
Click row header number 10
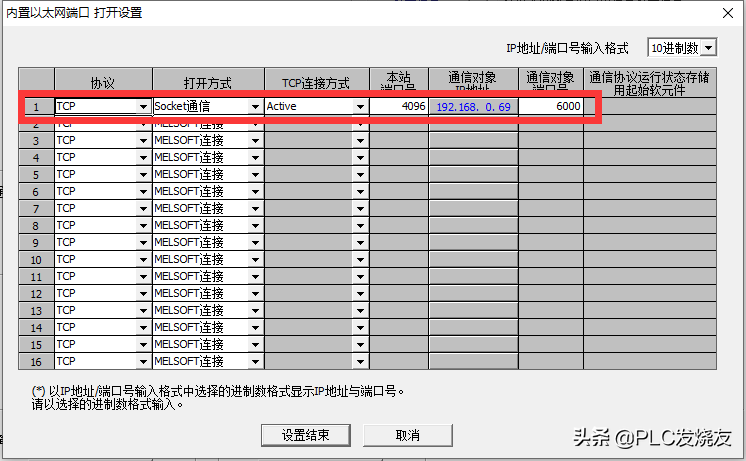36,259
